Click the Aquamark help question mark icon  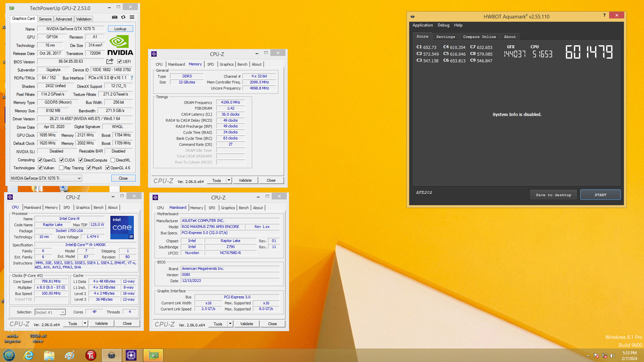click(x=604, y=15)
